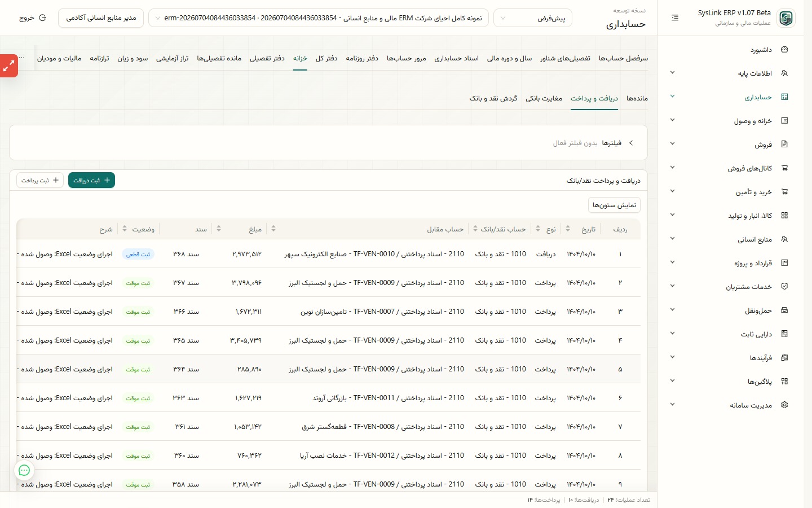This screenshot has height=508, width=812.
Task: Switch to the گردش نقد و بانک sub-tab
Action: (493, 98)
